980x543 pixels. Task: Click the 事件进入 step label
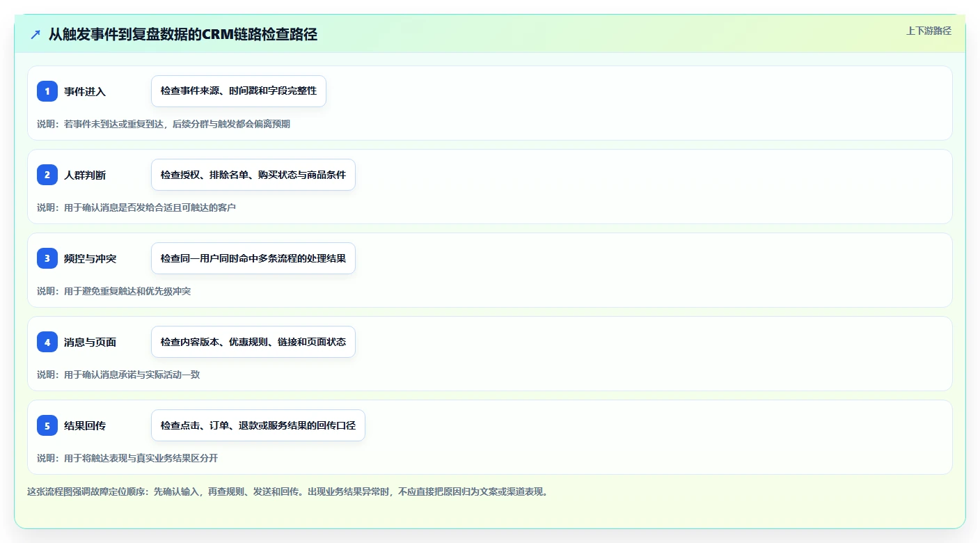[85, 91]
